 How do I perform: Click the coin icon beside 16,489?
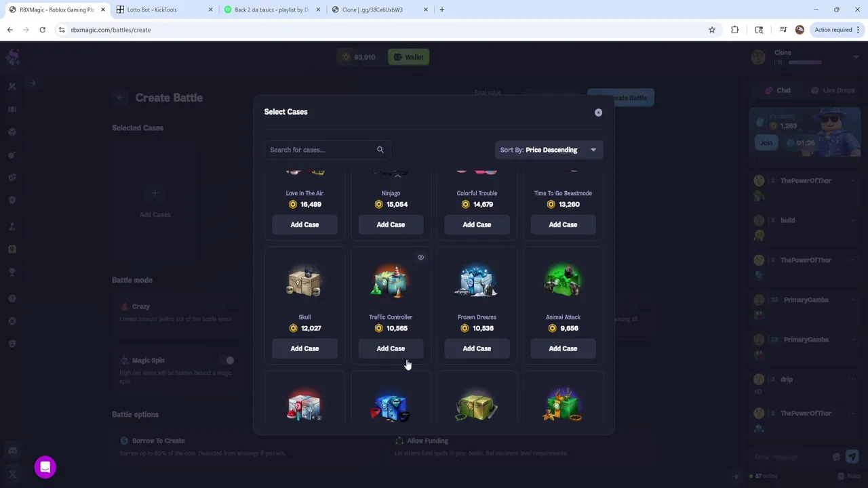(x=293, y=204)
